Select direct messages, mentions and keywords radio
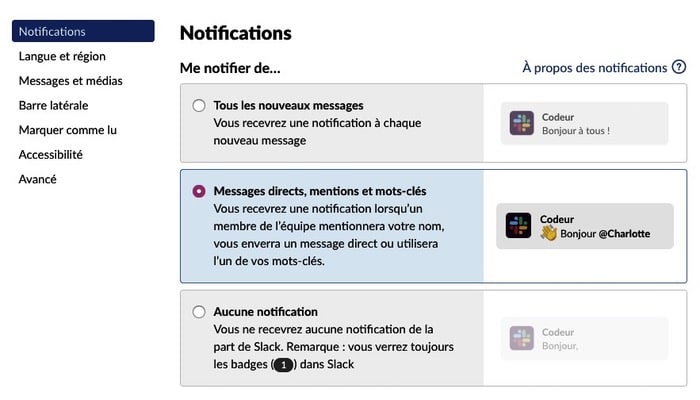Screen dimensions: 700x400 point(199,190)
